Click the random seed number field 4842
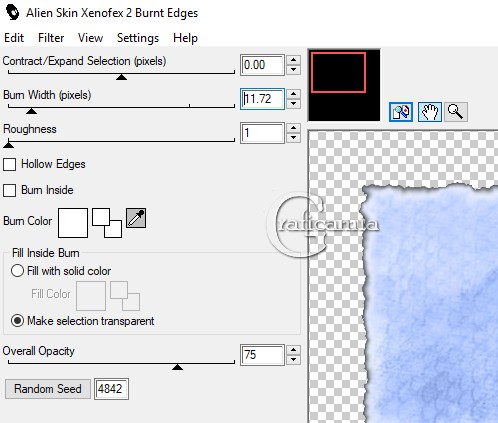 [111, 389]
